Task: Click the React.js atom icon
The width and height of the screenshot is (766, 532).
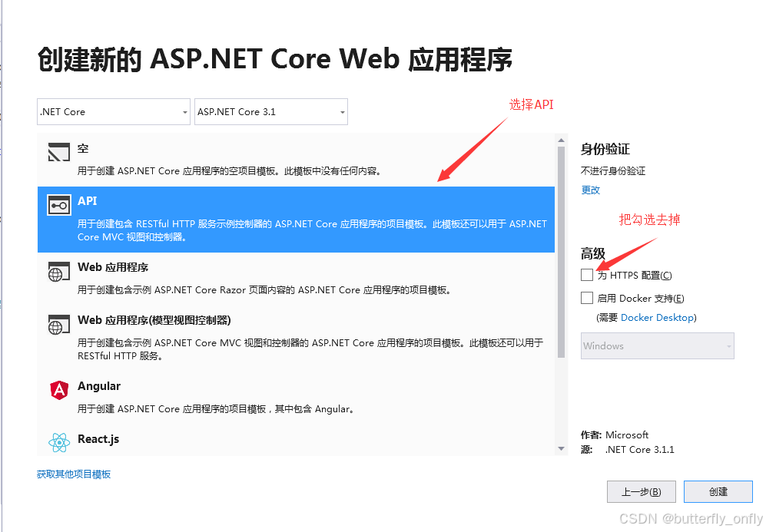Action: [59, 443]
